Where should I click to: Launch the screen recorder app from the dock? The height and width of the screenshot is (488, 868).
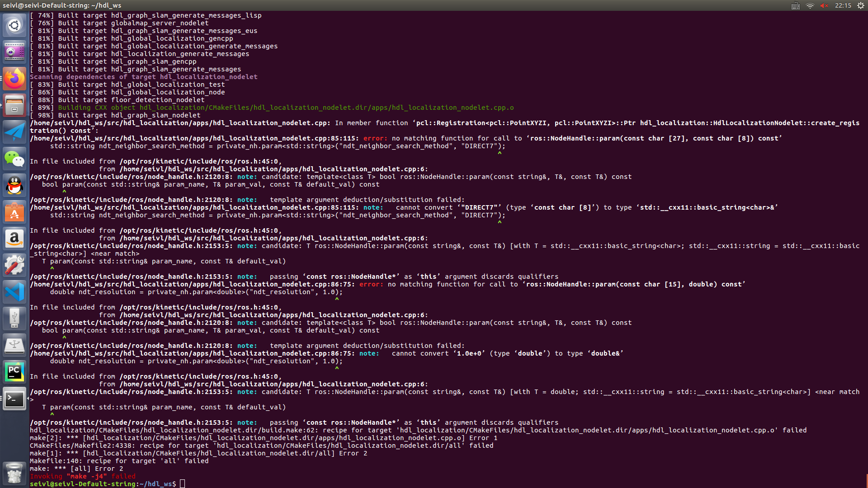click(15, 52)
